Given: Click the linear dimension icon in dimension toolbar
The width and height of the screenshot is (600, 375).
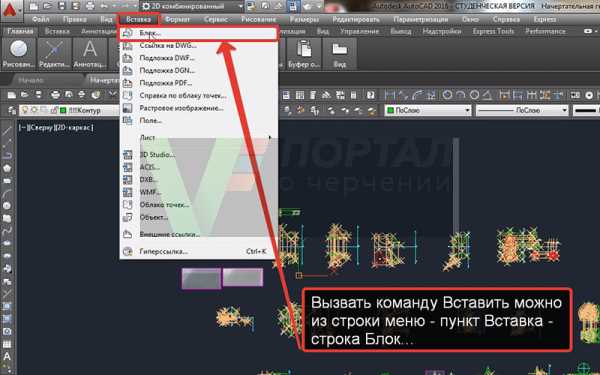Looking at the screenshot, I should click(x=390, y=95).
